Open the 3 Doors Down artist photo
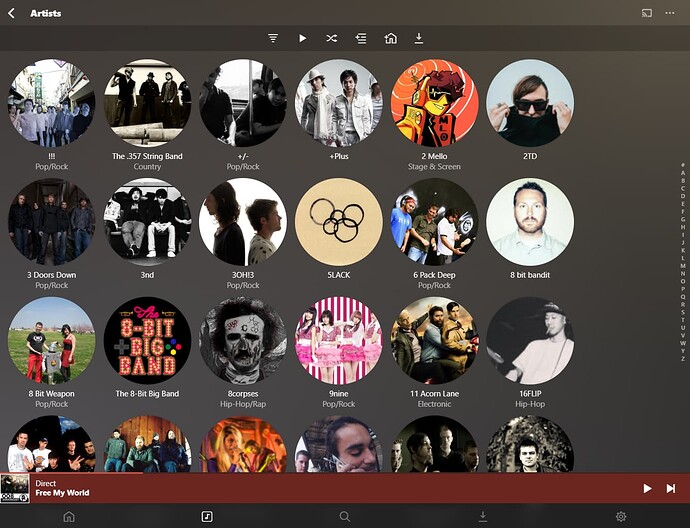690x528 pixels. click(x=51, y=222)
